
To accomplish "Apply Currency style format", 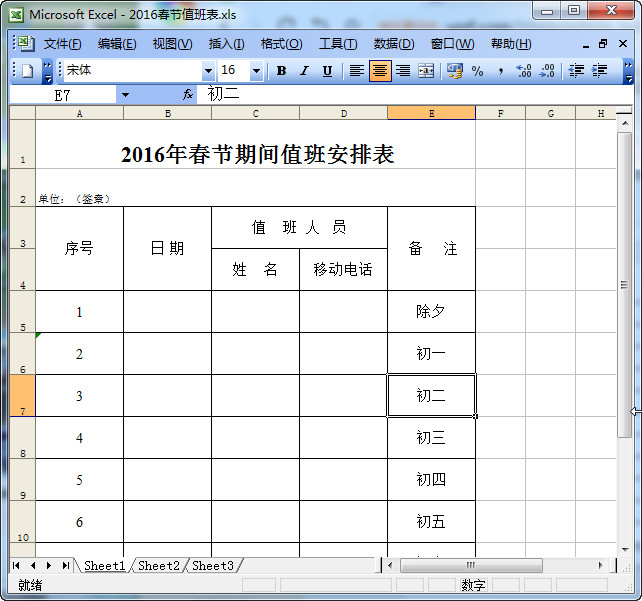I will 454,71.
